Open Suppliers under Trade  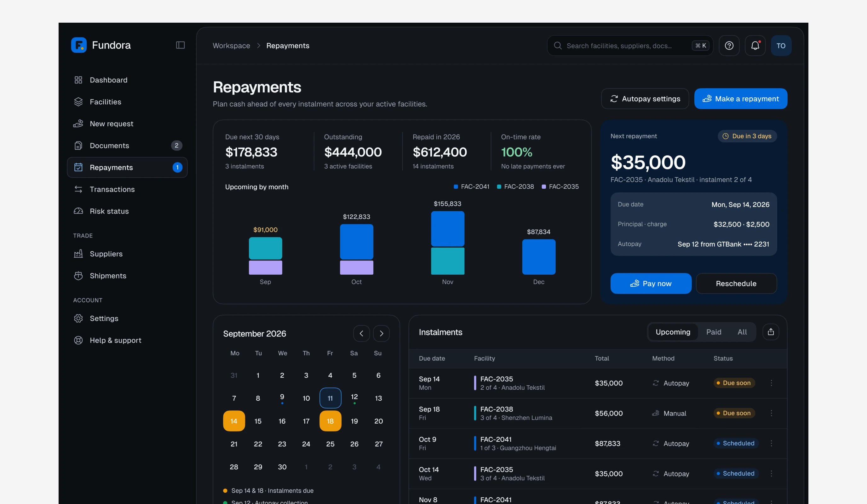(127, 254)
